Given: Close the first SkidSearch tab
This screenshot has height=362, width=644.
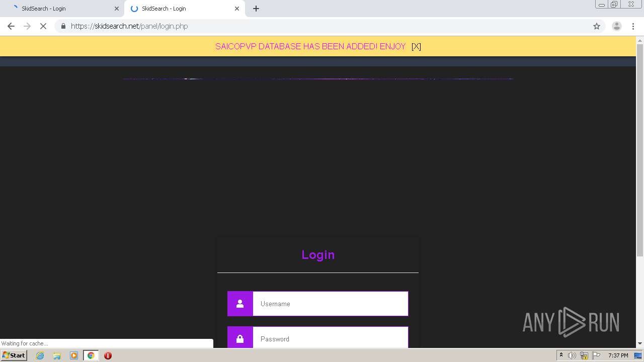Looking at the screenshot, I should pyautogui.click(x=117, y=9).
